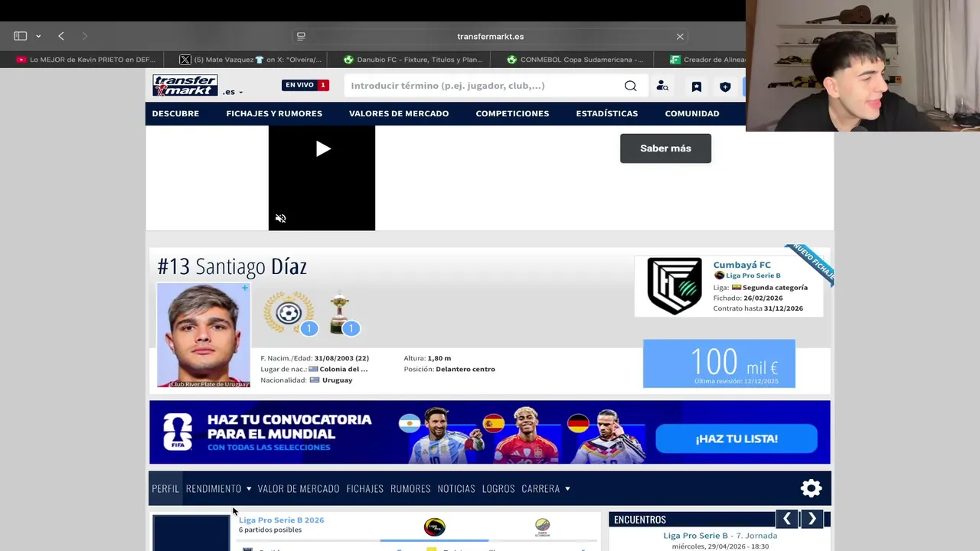Image resolution: width=980 pixels, height=551 pixels.
Task: Select the FICHAJES tab
Action: 364,488
